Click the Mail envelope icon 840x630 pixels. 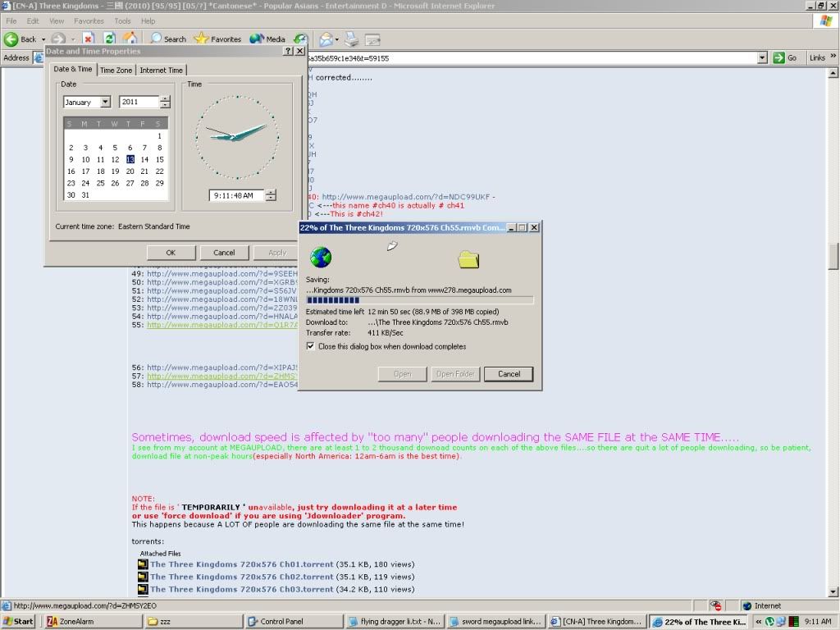click(326, 39)
